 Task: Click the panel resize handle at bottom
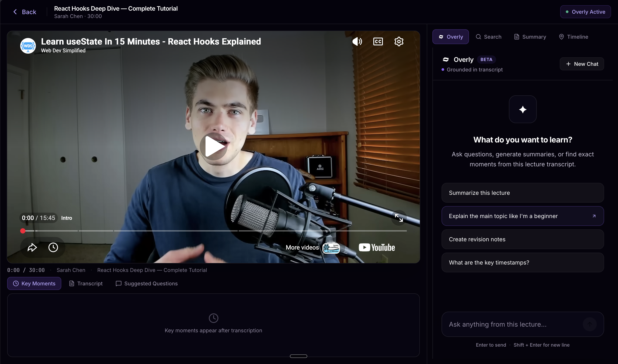tap(298, 356)
